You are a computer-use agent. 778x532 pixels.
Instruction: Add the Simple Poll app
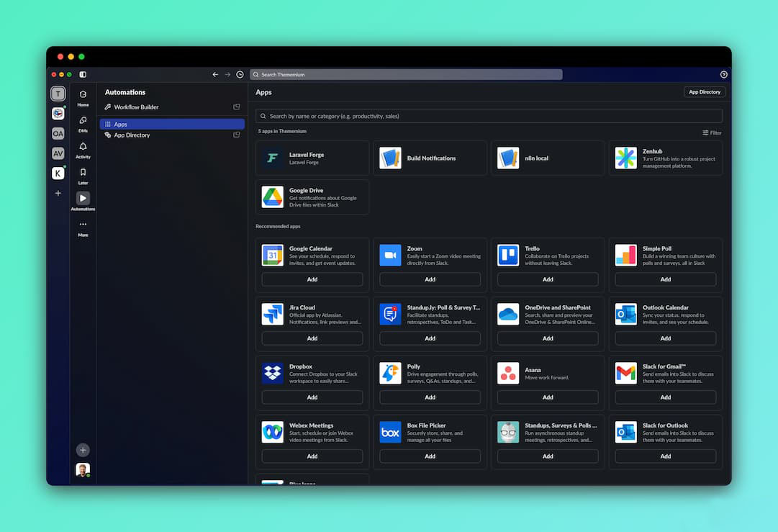click(666, 279)
